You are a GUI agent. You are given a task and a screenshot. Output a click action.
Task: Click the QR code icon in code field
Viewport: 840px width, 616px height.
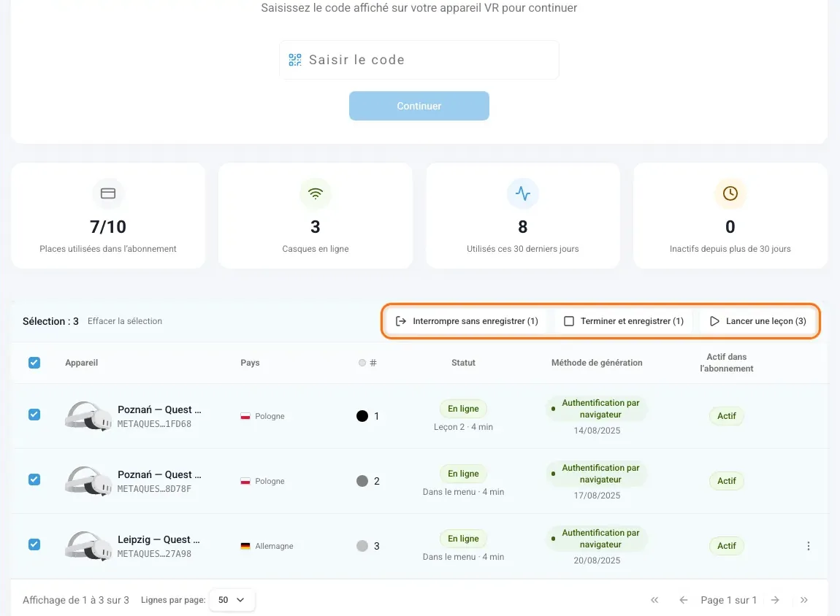coord(294,60)
